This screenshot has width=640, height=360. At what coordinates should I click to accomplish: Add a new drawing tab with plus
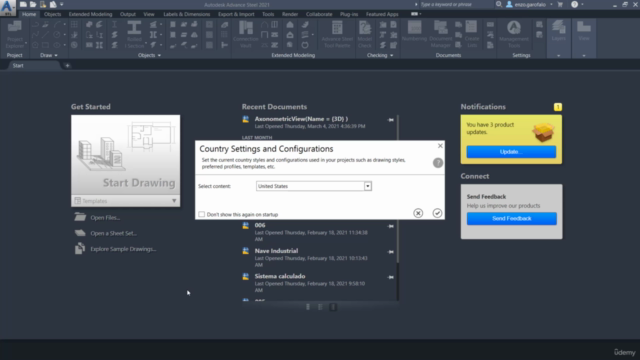[67, 66]
